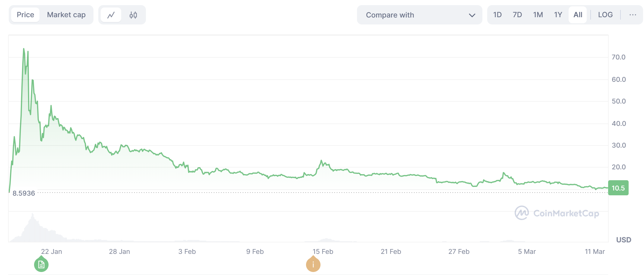
Task: Select the 7D time range
Action: (517, 15)
